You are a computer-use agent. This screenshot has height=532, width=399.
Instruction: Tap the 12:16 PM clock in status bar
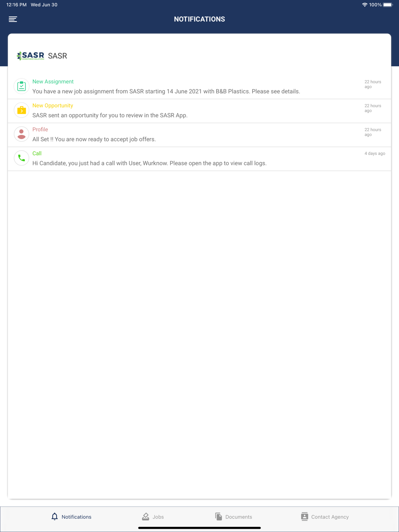pos(16,5)
